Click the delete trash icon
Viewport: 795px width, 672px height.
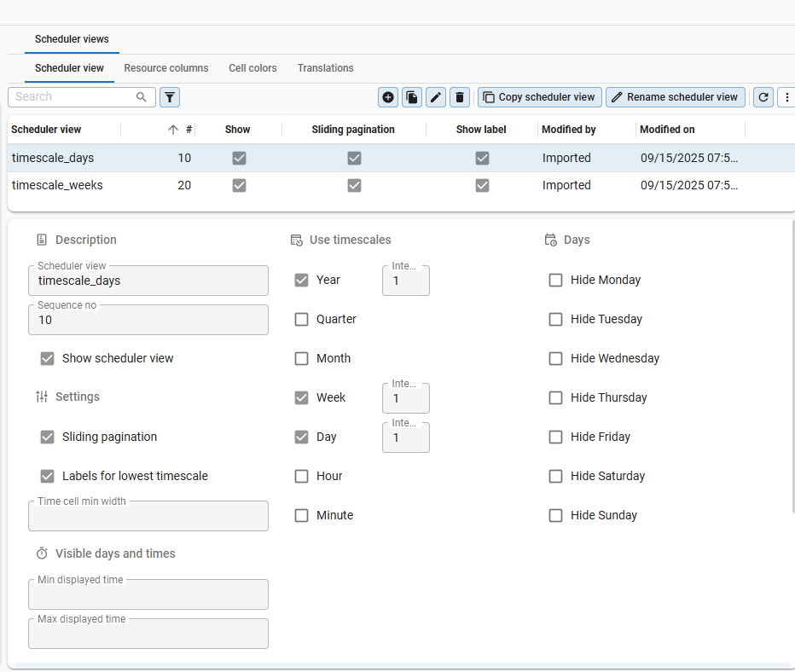(460, 97)
